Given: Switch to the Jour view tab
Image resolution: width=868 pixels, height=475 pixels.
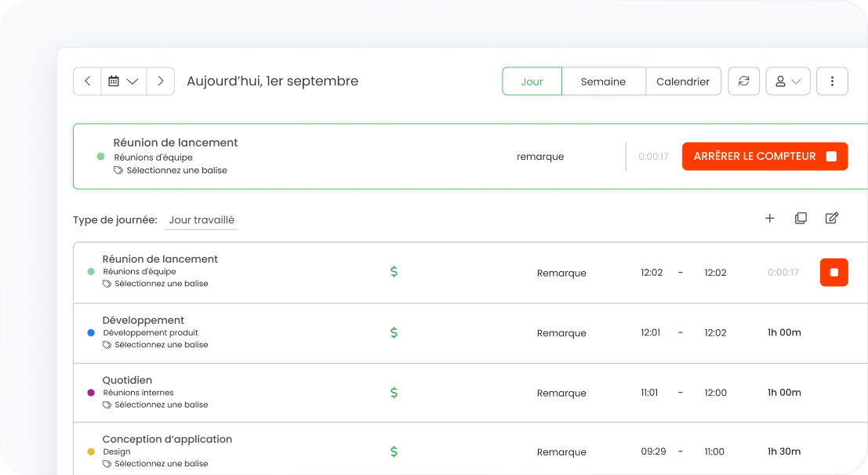Looking at the screenshot, I should [x=532, y=82].
